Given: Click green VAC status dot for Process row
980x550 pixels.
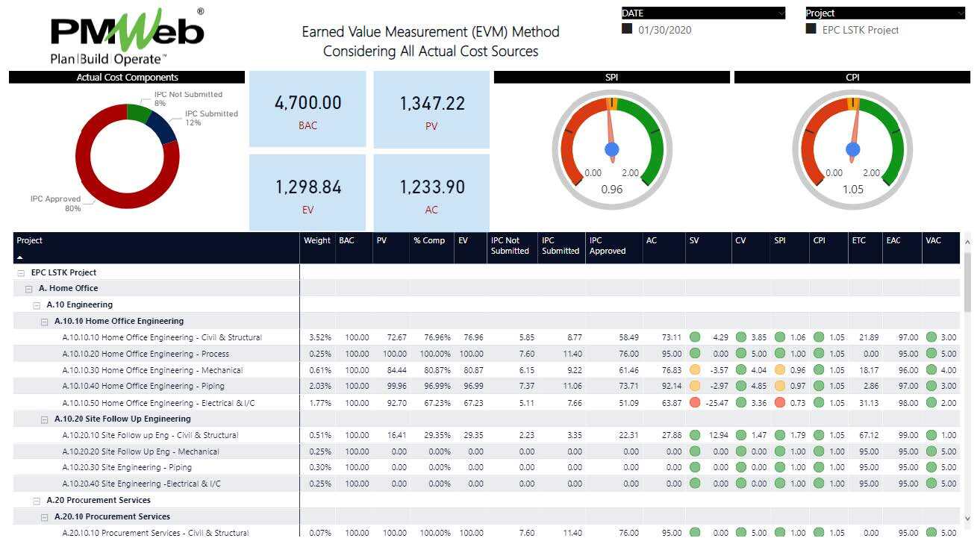Looking at the screenshot, I should 931,354.
